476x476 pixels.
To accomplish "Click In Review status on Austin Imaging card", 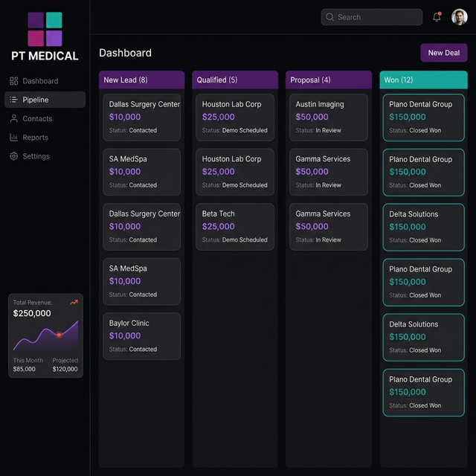I will [x=328, y=130].
